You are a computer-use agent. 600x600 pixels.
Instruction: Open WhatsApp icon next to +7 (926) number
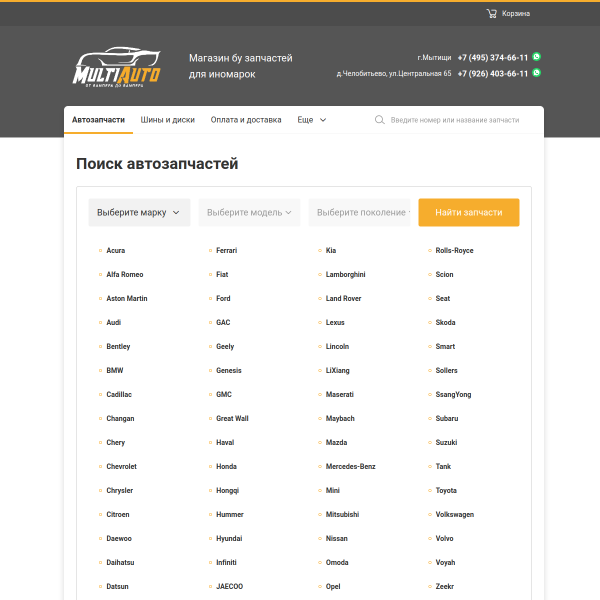click(x=536, y=73)
